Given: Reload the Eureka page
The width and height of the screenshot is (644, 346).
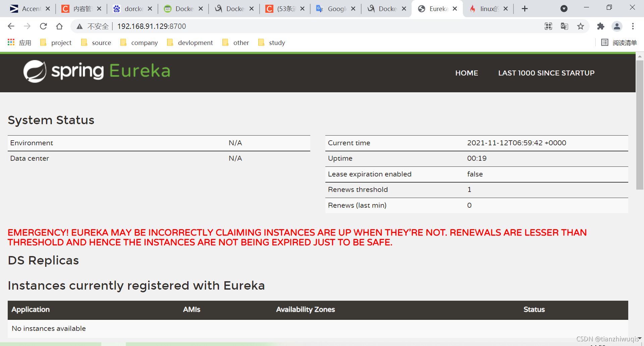Looking at the screenshot, I should (43, 26).
